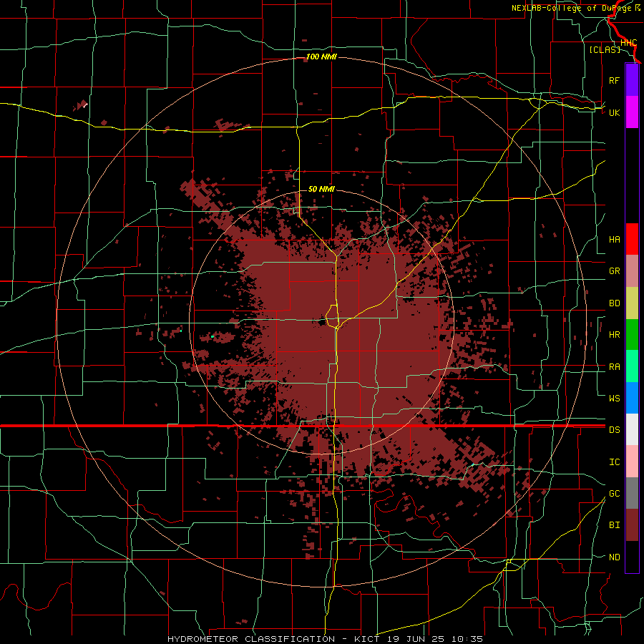The image size is (644, 644).
Task: Click the HHC product label
Action: [628, 43]
